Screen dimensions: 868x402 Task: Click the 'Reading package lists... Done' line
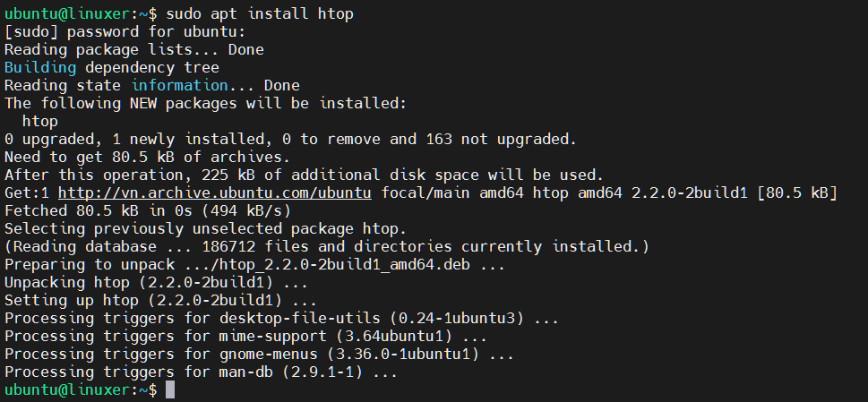pyautogui.click(x=134, y=50)
